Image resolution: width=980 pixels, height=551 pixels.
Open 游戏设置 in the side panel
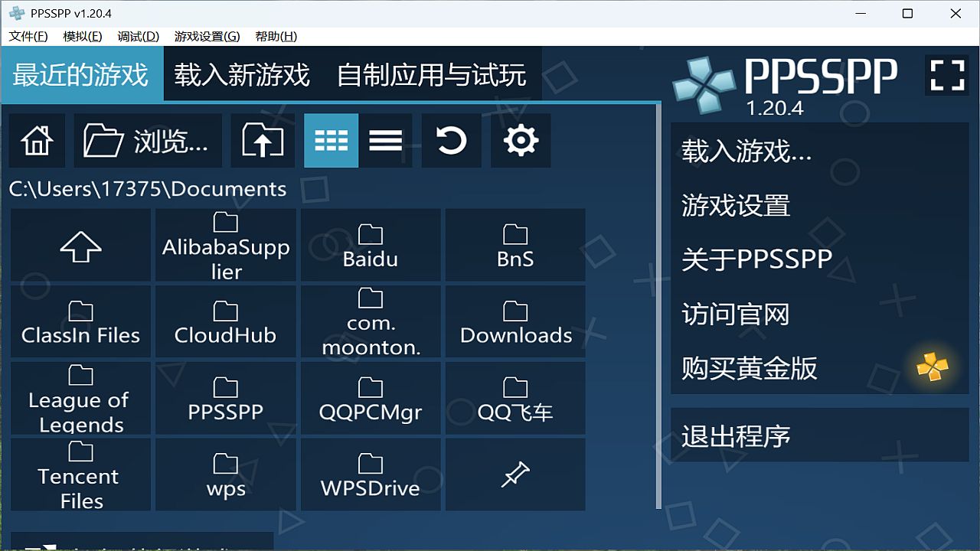pos(820,206)
